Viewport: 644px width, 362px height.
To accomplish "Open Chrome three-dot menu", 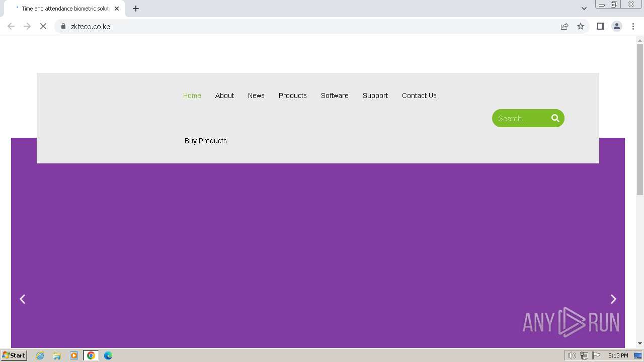I will (633, 26).
